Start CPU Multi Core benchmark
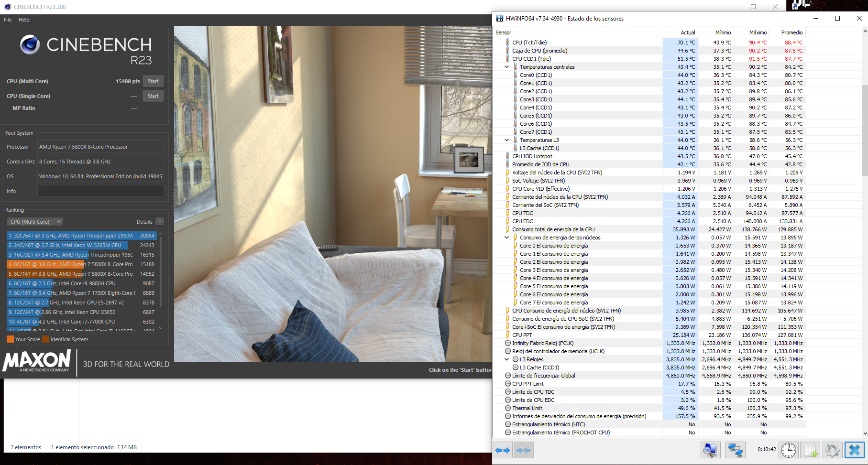 coord(153,81)
